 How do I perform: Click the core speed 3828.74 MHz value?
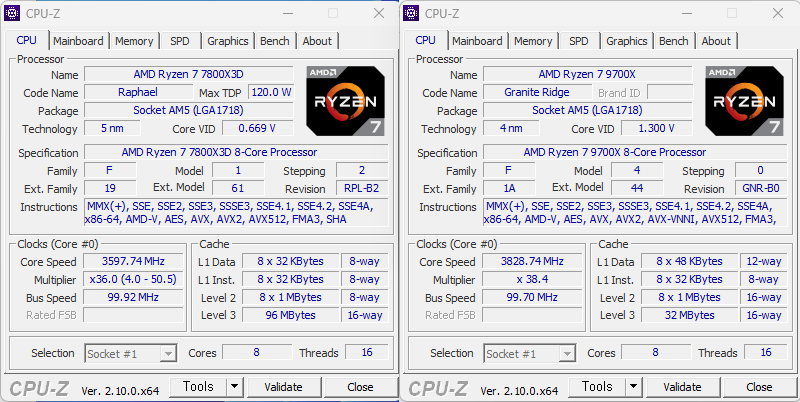tap(532, 261)
